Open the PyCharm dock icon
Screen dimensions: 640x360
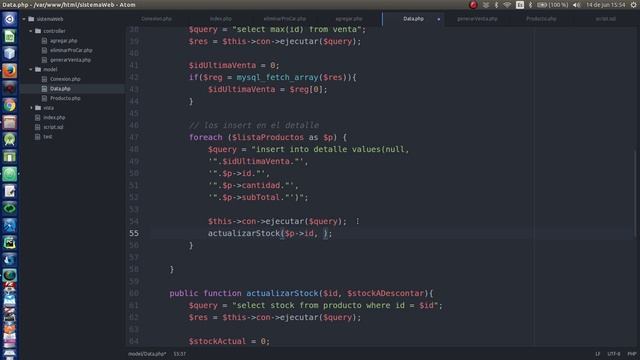click(9, 242)
